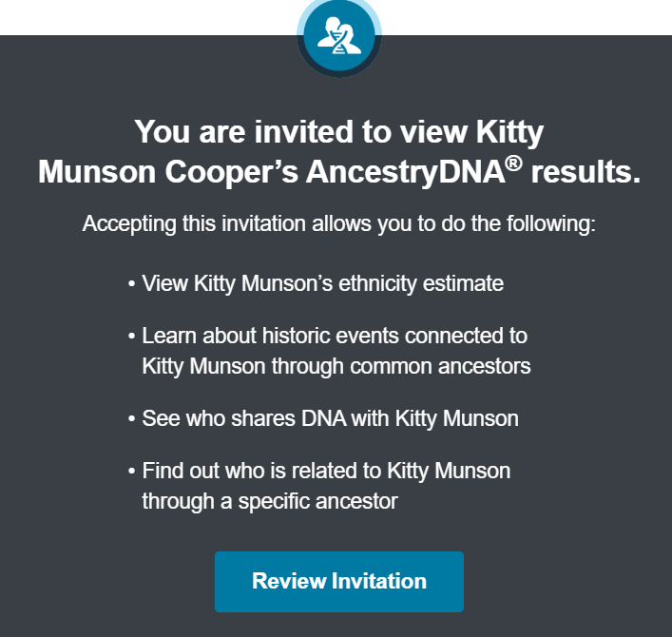Click 'View Kitty Munson's ethnicity estimate' bullet
This screenshot has width=672, height=637.
[323, 283]
